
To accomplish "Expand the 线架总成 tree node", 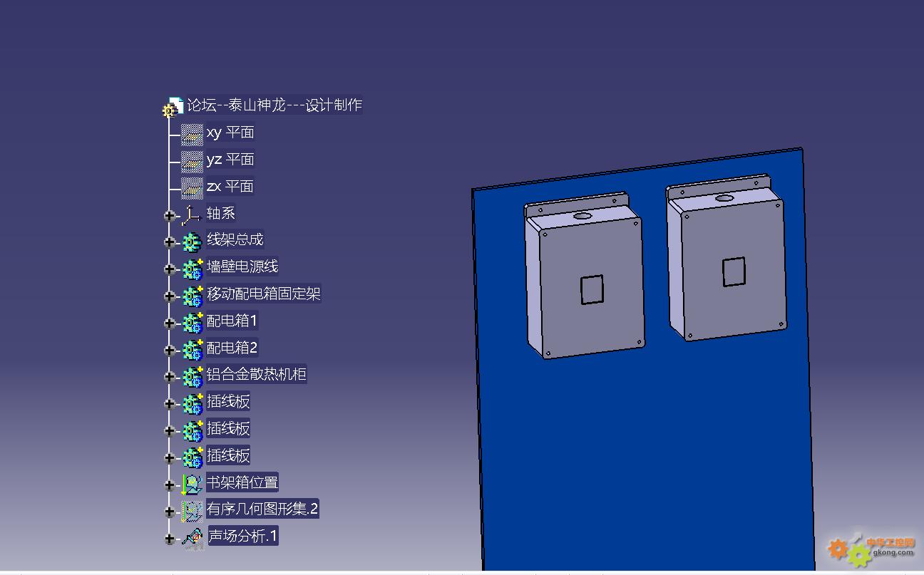I will click(x=169, y=242).
